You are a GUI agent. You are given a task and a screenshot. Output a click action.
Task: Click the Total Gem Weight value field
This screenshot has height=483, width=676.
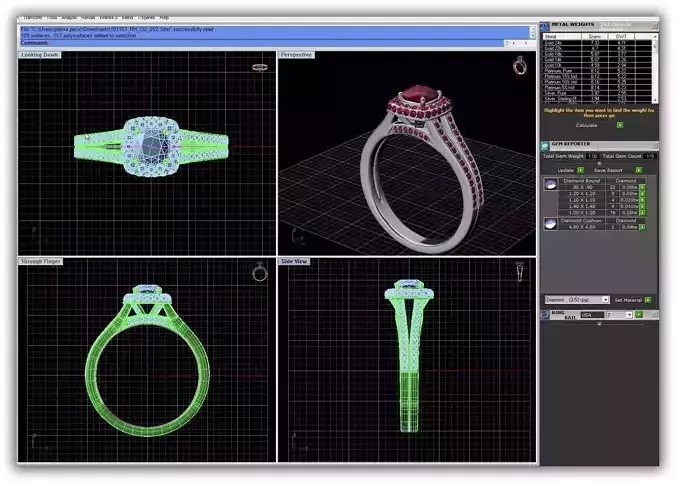coord(593,156)
